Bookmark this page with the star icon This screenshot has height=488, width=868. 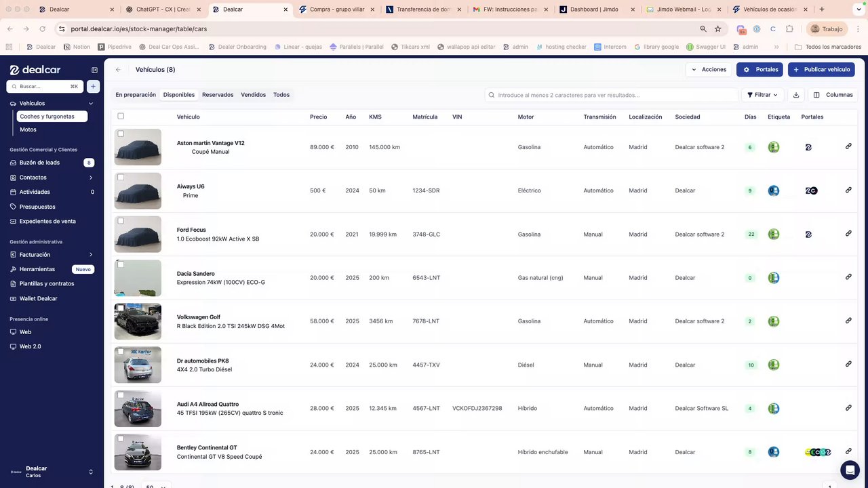click(x=718, y=29)
